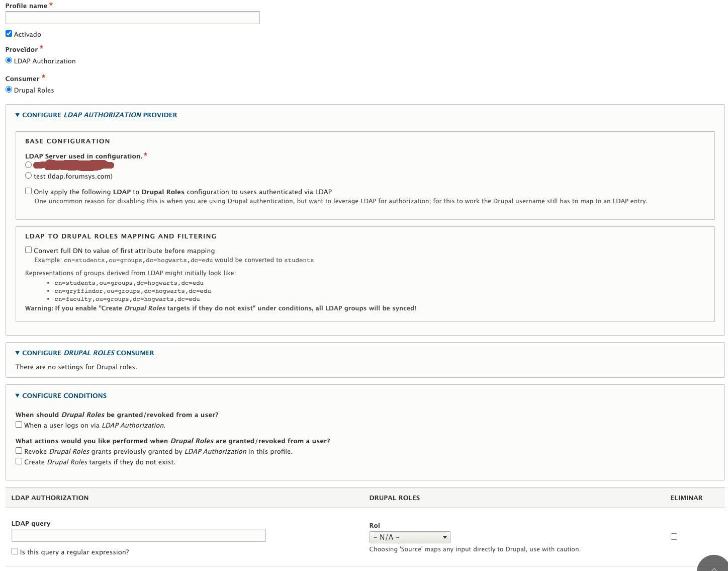Tick the Eliminar checkbox for the mapping row
This screenshot has height=571, width=728.
coord(674,536)
